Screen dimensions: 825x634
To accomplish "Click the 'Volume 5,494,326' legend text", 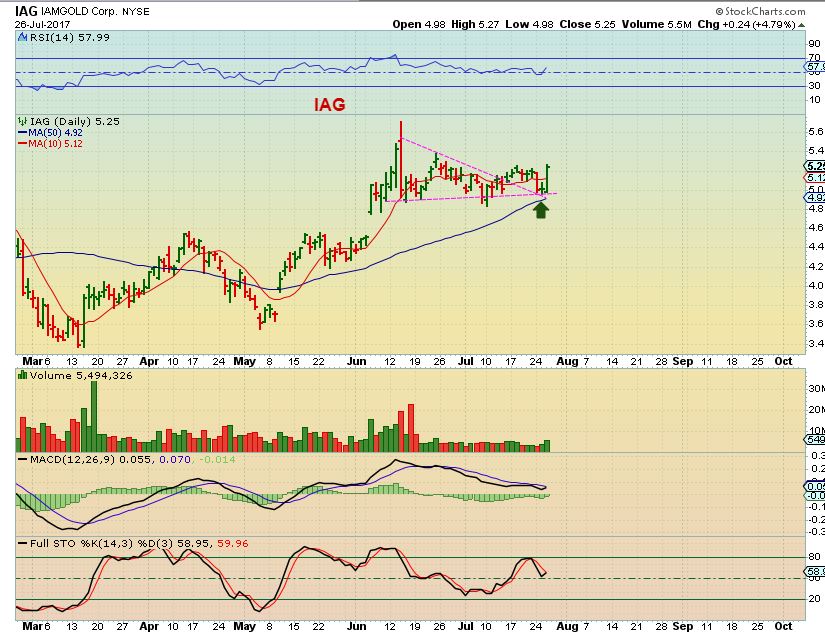I will [x=81, y=375].
